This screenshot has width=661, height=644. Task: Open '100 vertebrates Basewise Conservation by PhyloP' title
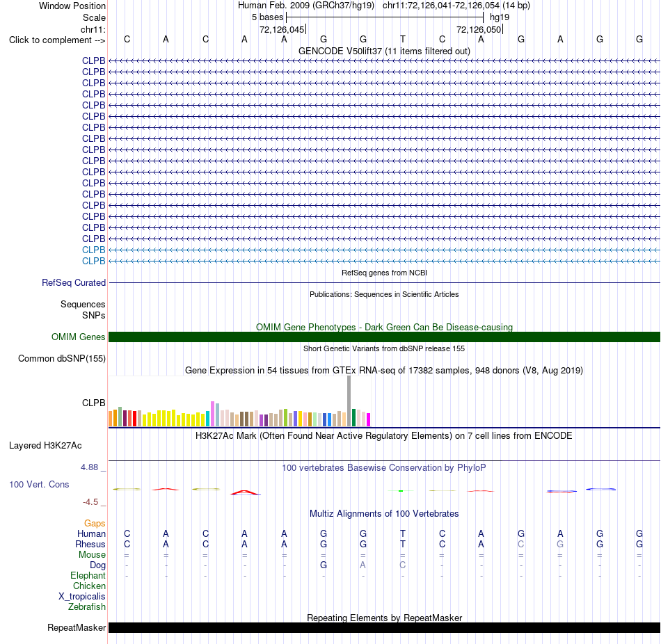[384, 468]
